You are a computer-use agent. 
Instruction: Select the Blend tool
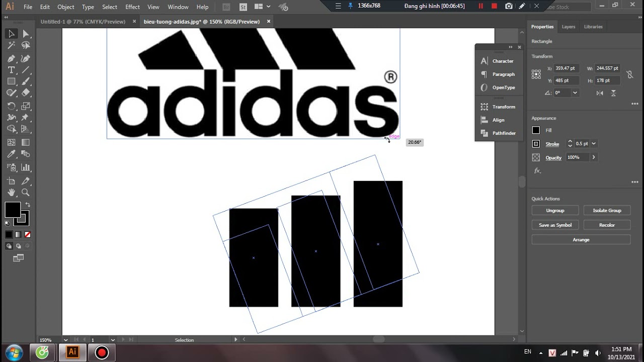tap(26, 154)
